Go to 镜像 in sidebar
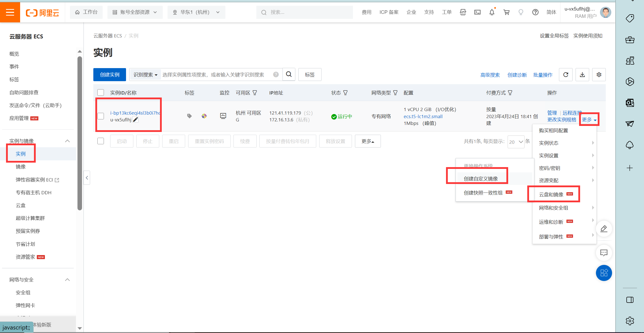 click(21, 166)
